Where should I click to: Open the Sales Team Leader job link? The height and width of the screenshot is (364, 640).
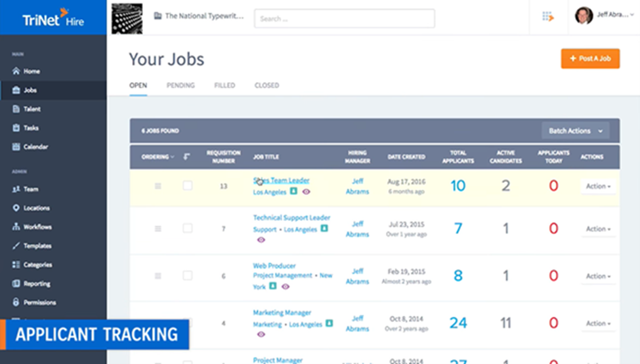tap(281, 180)
